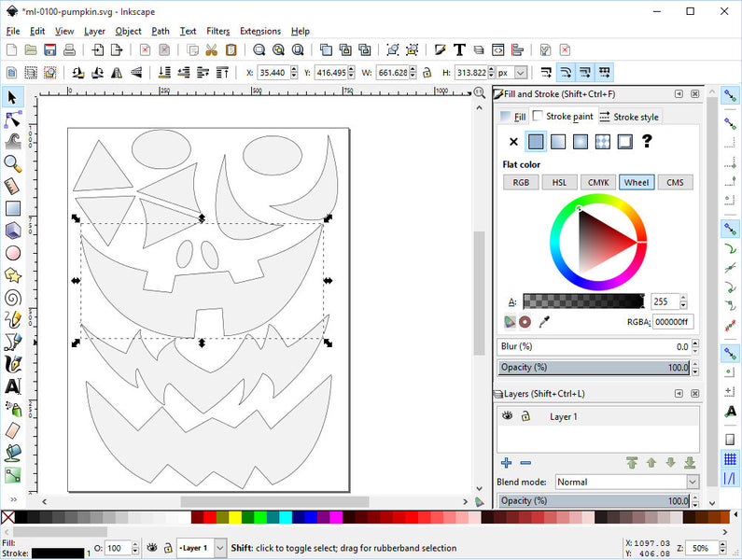Pick the Star and polygon tool

[13, 275]
